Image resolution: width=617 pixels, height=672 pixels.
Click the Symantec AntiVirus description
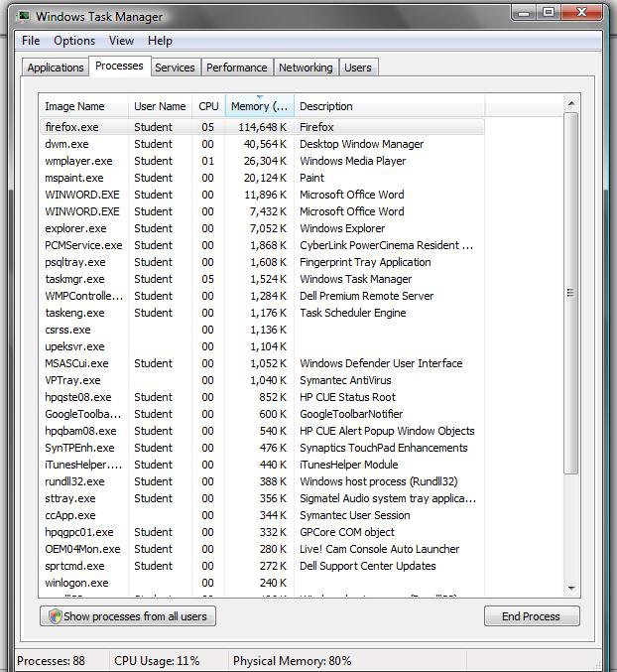[x=345, y=380]
